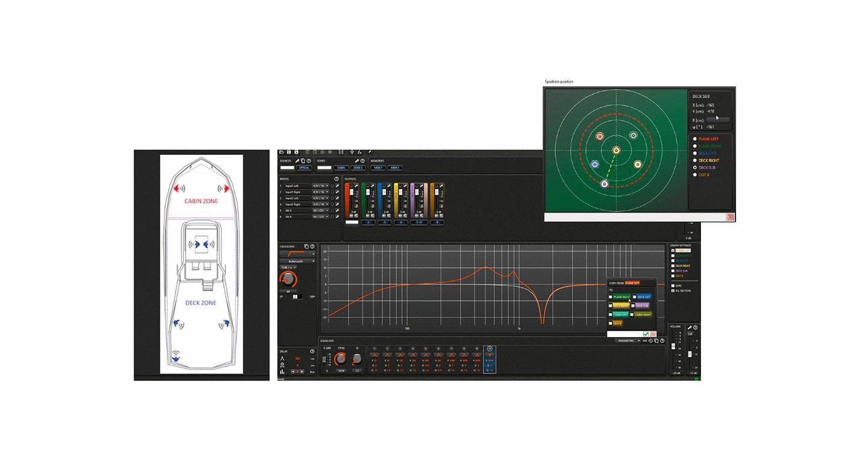Open the PARAMETRIC equalizer mode dropdown
Viewport: 868px width, 463px height.
pyautogui.click(x=630, y=341)
